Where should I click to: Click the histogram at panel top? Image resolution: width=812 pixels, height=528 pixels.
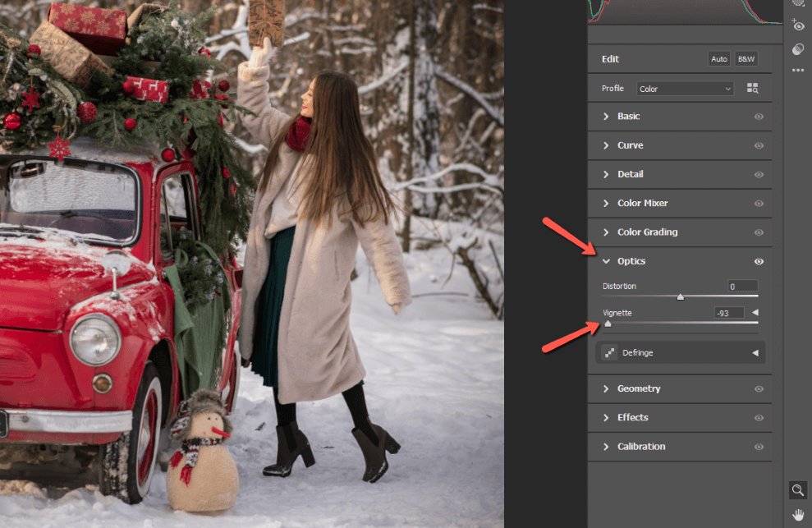pos(685,12)
